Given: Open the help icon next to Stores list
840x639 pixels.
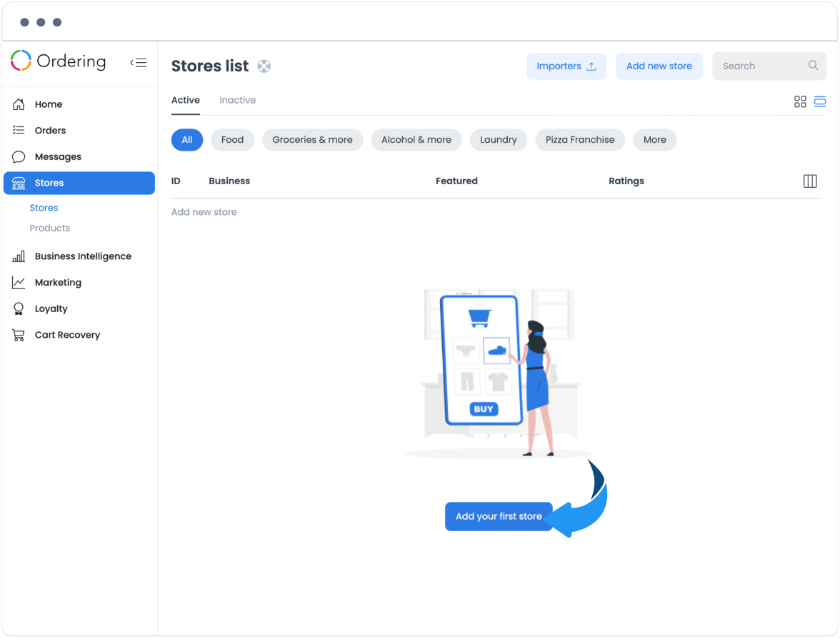Looking at the screenshot, I should tap(264, 66).
